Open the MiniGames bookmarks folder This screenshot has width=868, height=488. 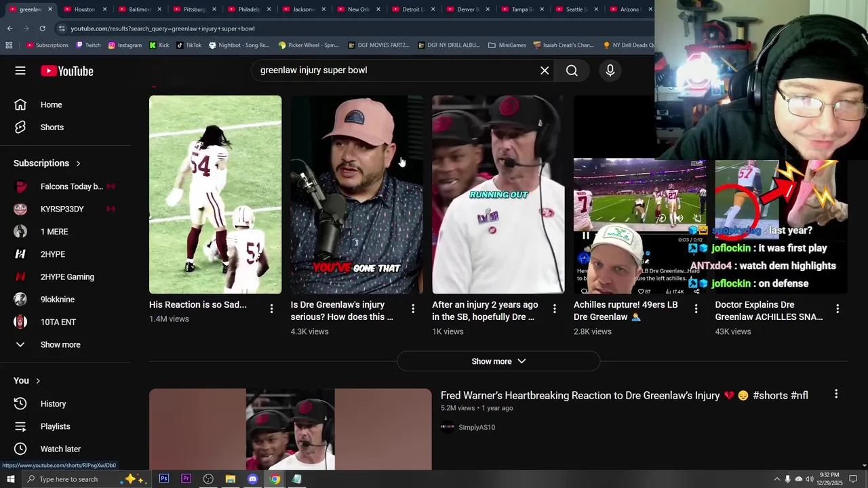(507, 45)
